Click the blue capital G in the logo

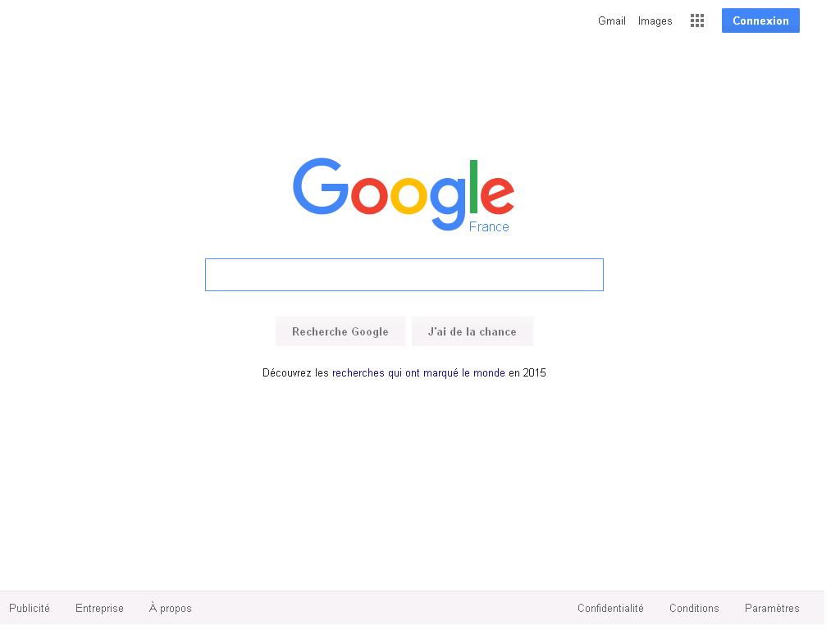coord(321,186)
